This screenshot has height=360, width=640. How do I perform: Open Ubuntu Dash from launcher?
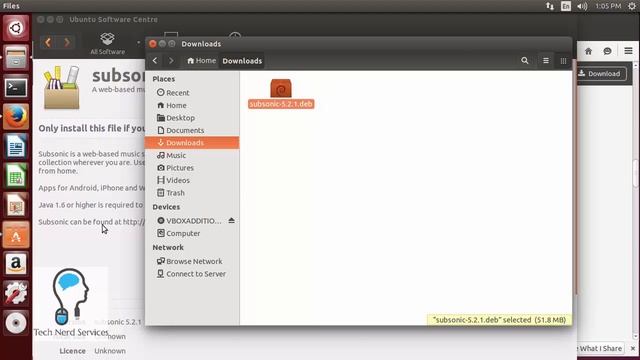[16, 28]
